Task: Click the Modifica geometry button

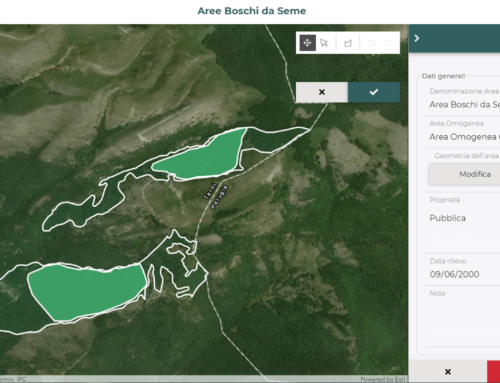Action: coord(464,174)
